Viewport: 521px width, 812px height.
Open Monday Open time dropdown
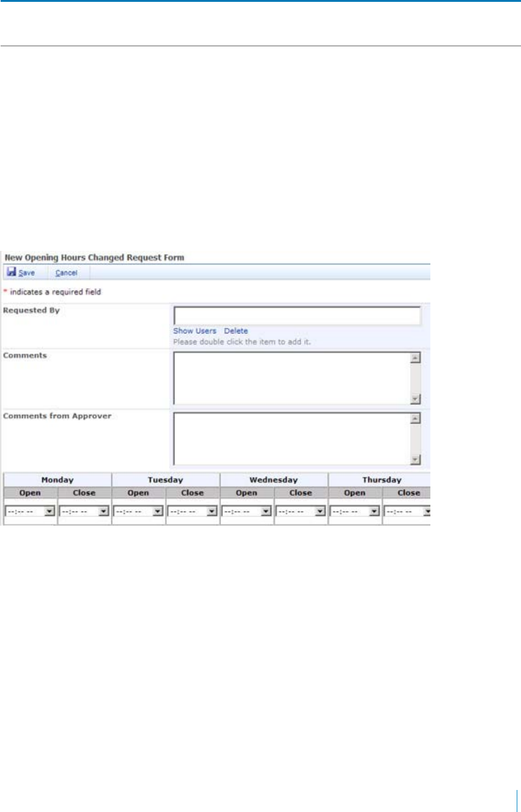click(30, 512)
